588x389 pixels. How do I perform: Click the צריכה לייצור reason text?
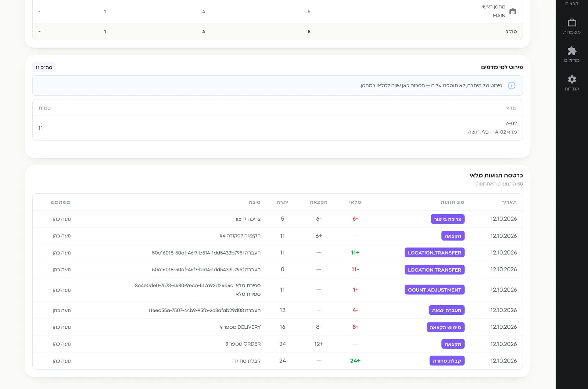click(247, 219)
